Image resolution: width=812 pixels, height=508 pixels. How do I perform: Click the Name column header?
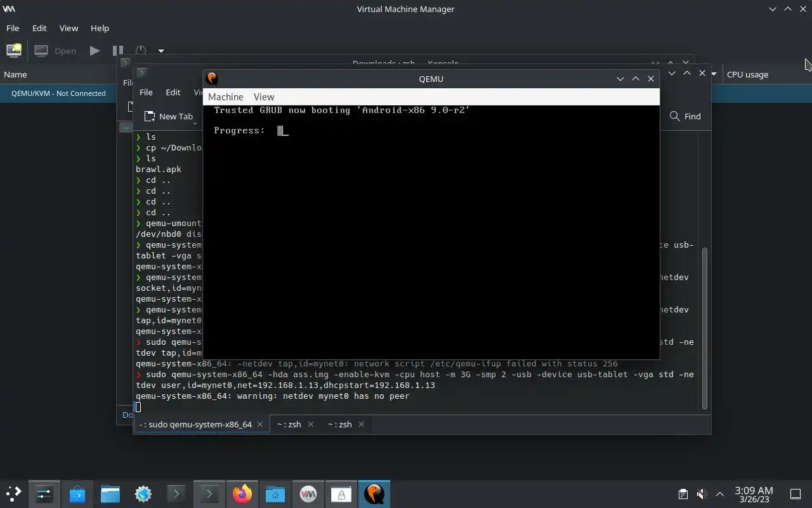[x=15, y=74]
